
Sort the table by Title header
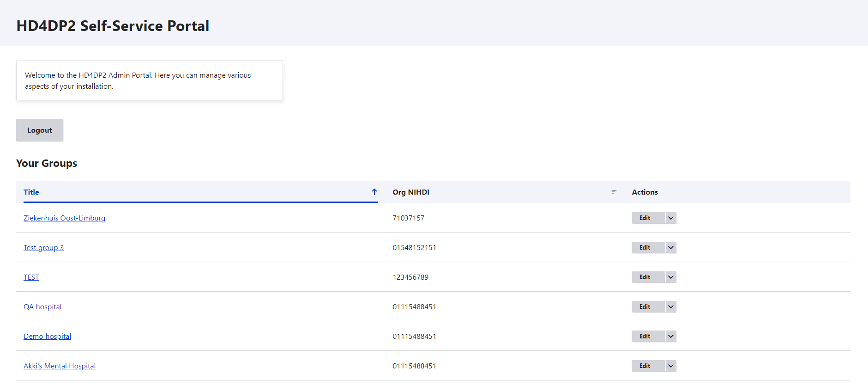pos(31,192)
